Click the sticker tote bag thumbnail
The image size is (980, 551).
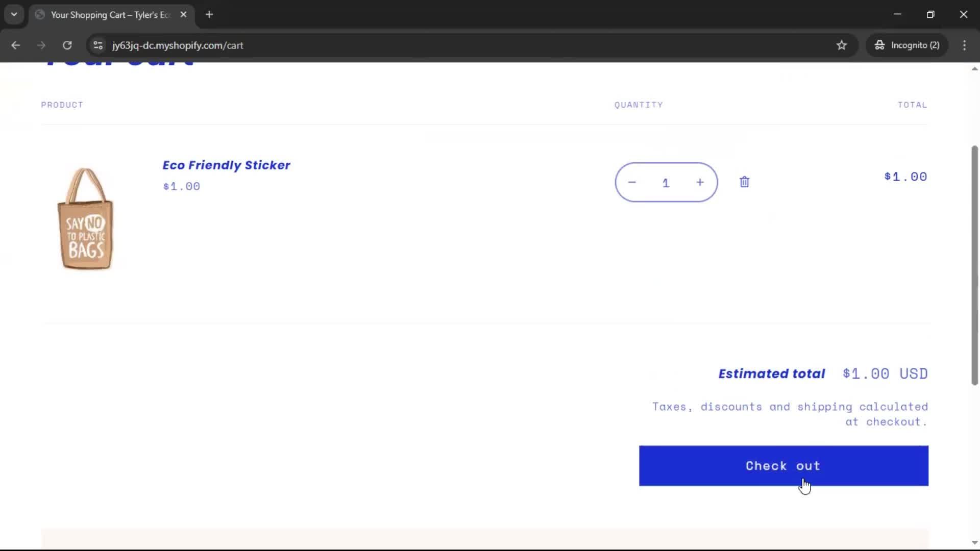tap(86, 219)
